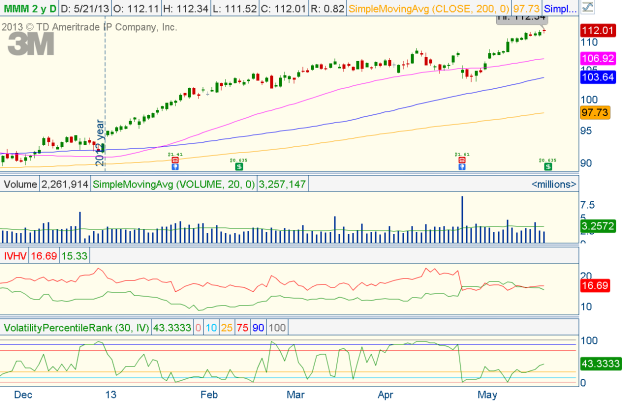This screenshot has height=401, width=625.
Task: Open the truncated Simpl... study label
Action: tap(560, 9)
